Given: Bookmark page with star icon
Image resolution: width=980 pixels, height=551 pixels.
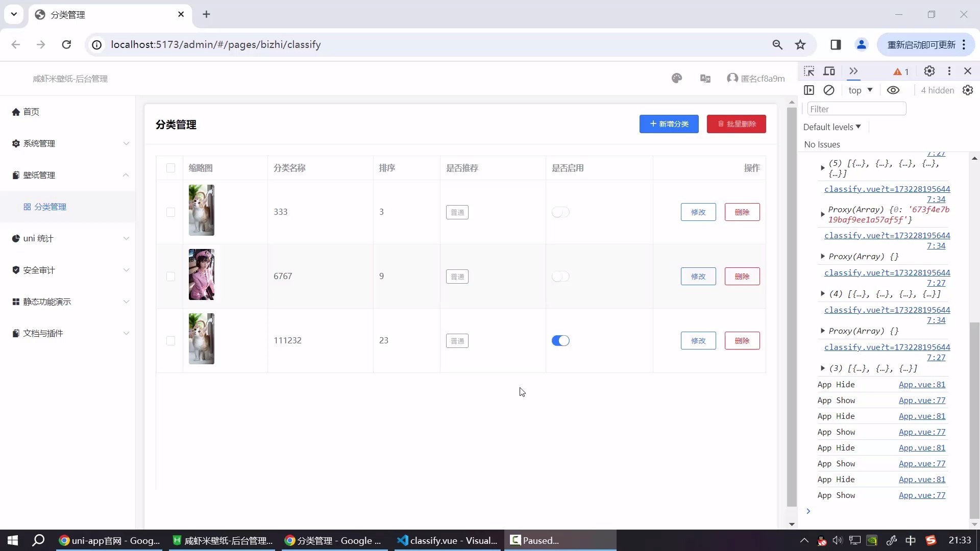Looking at the screenshot, I should tap(800, 45).
